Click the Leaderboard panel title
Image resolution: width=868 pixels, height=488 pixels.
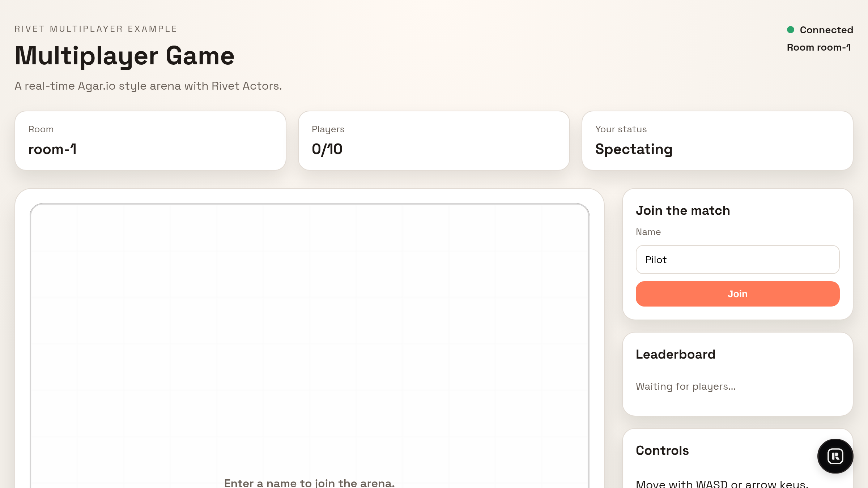[x=676, y=355]
